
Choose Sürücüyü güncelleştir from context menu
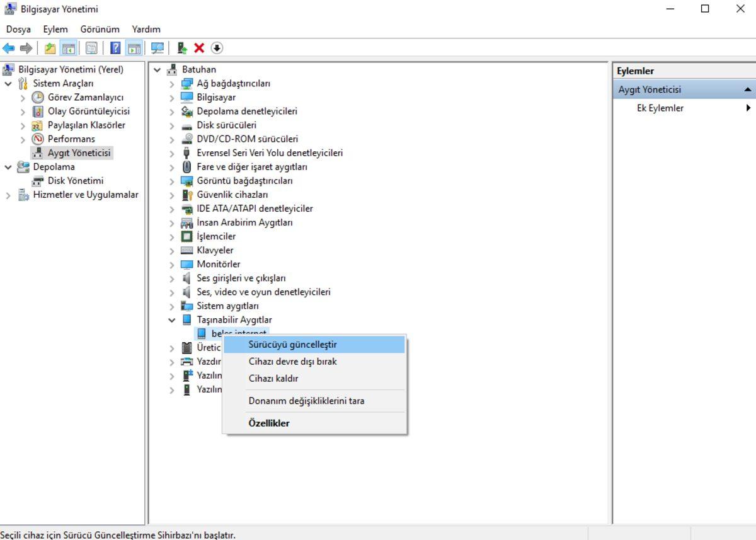point(292,345)
